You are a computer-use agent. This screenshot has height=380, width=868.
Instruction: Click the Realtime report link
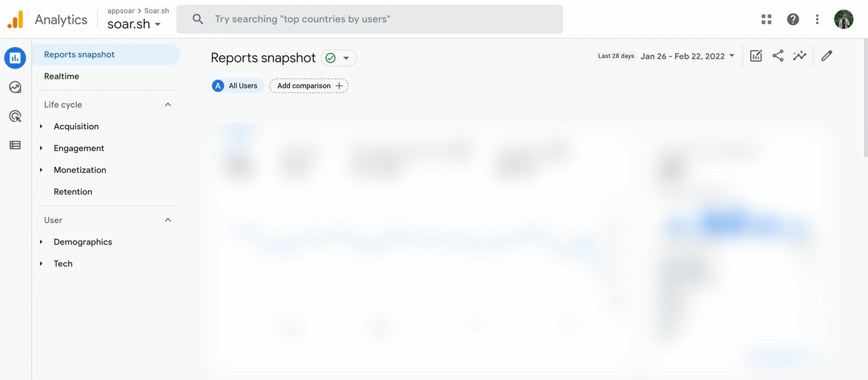pos(61,76)
